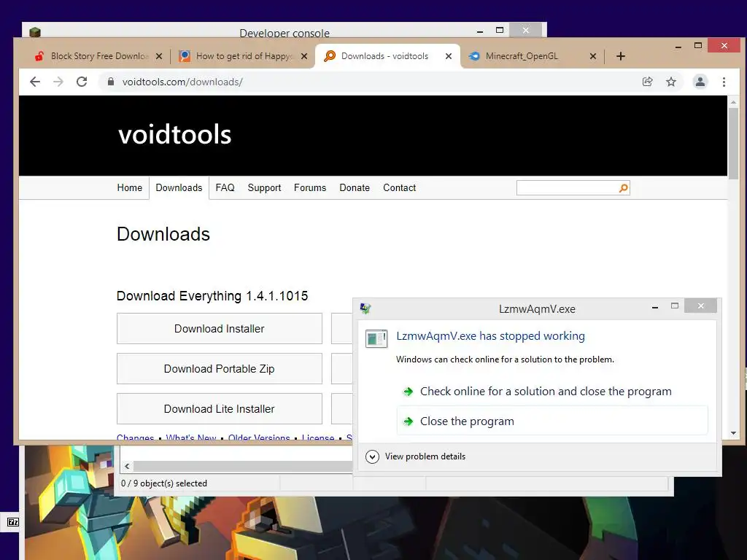Viewport: 747px width, 560px height.
Task: Click Download Installer button
Action: (219, 329)
